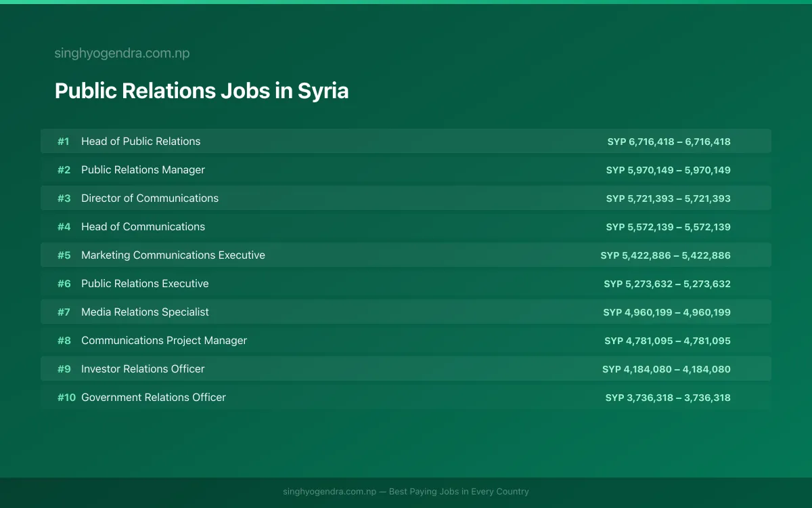
Task: Select Government Relations Officer job title
Action: [154, 398]
